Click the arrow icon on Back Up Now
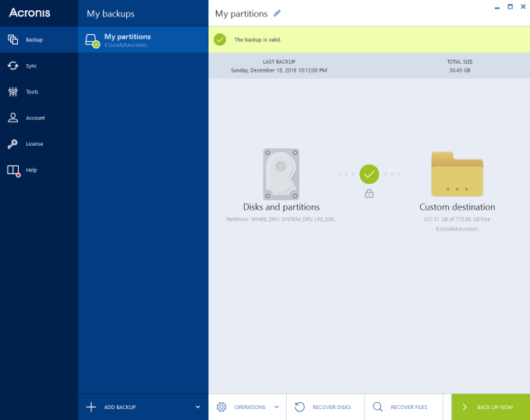The width and height of the screenshot is (530, 420). point(465,407)
